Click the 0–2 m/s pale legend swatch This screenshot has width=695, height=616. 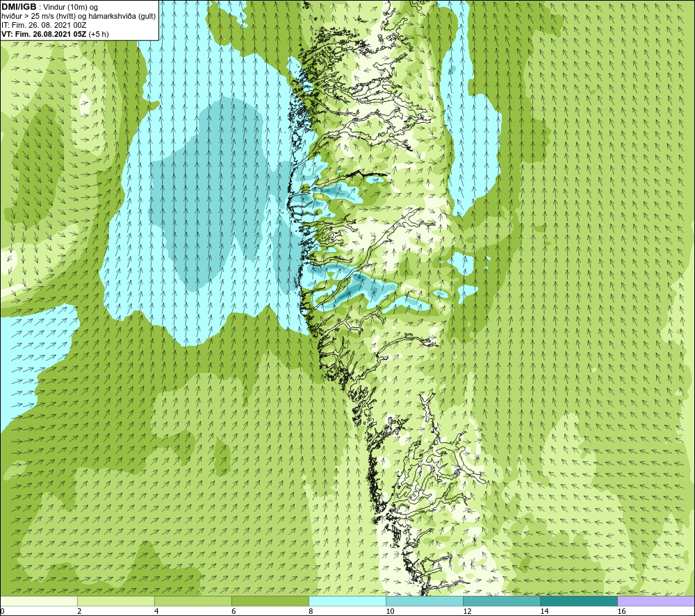[x=39, y=601]
